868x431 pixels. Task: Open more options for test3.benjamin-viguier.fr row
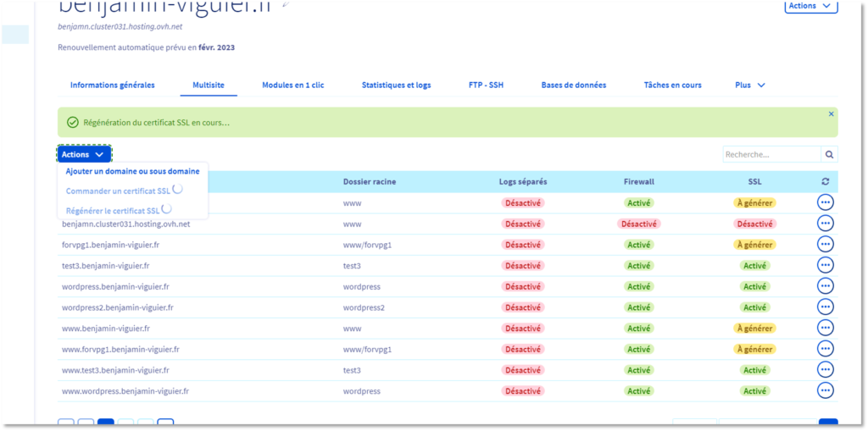pyautogui.click(x=826, y=265)
